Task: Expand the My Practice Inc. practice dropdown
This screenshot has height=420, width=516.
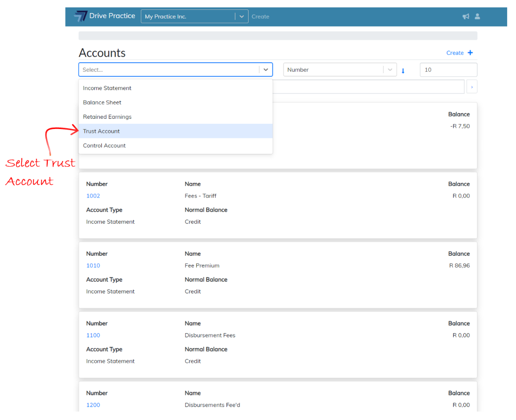Action: pos(242,16)
